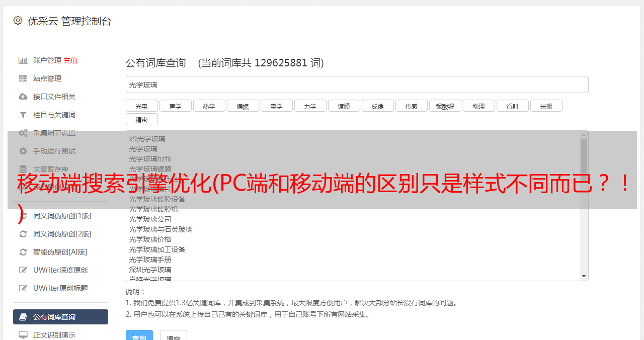Screen dimensions: 644x340
Task: Open 账户管理 bar chart icon
Action: [23, 60]
